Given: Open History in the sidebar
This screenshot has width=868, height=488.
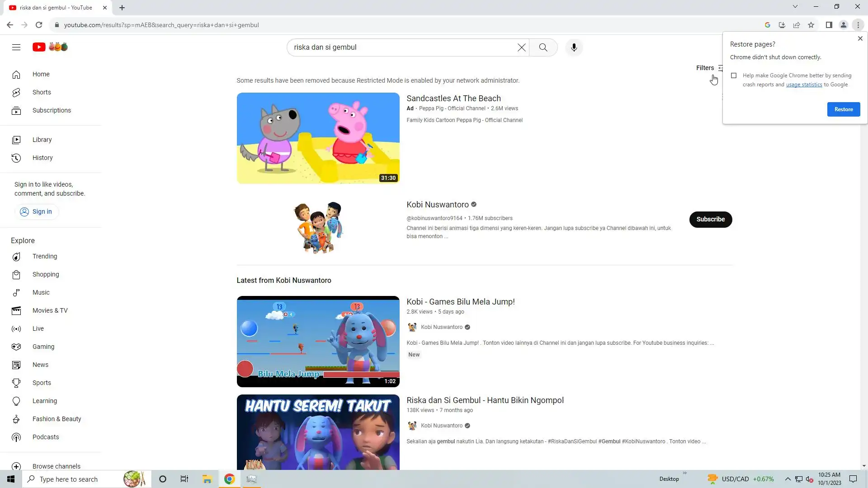Looking at the screenshot, I should [x=42, y=158].
